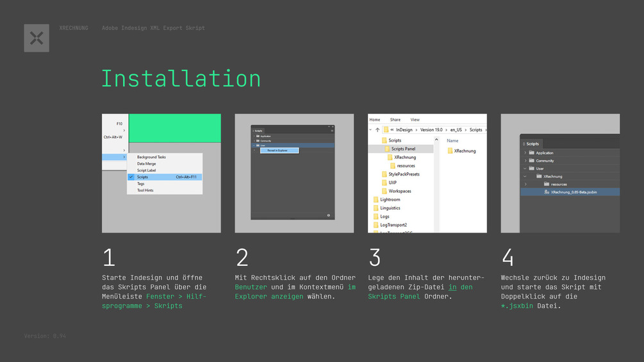Select the Linguistics folder in Explorer tree

point(386,208)
